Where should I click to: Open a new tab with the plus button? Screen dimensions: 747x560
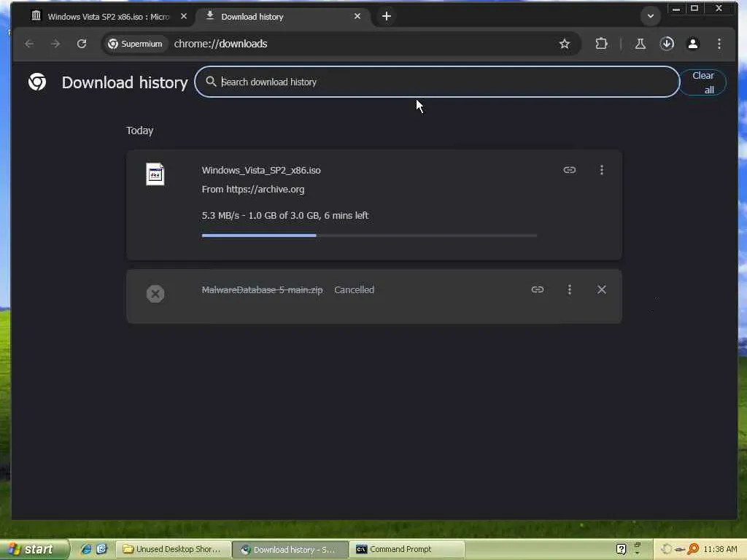tap(387, 16)
